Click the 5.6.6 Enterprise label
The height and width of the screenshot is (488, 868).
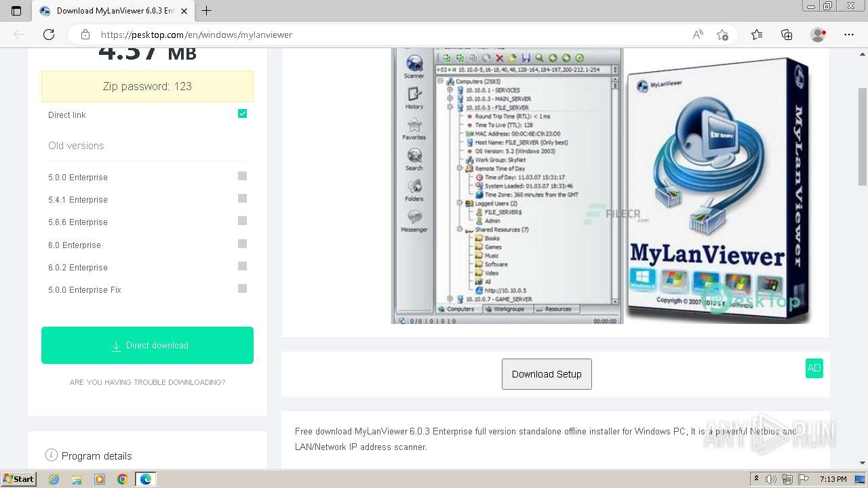coord(78,222)
